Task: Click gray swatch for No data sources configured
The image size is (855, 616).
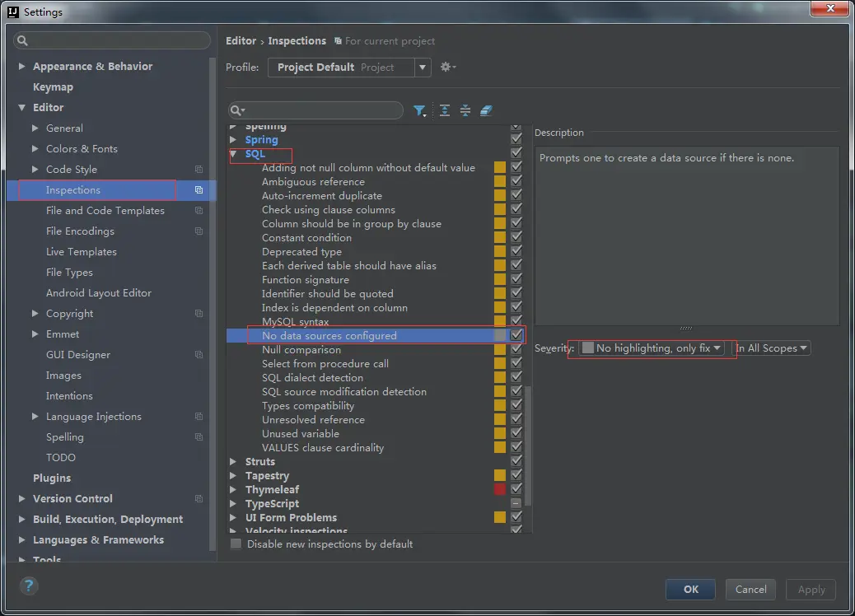Action: (x=500, y=335)
